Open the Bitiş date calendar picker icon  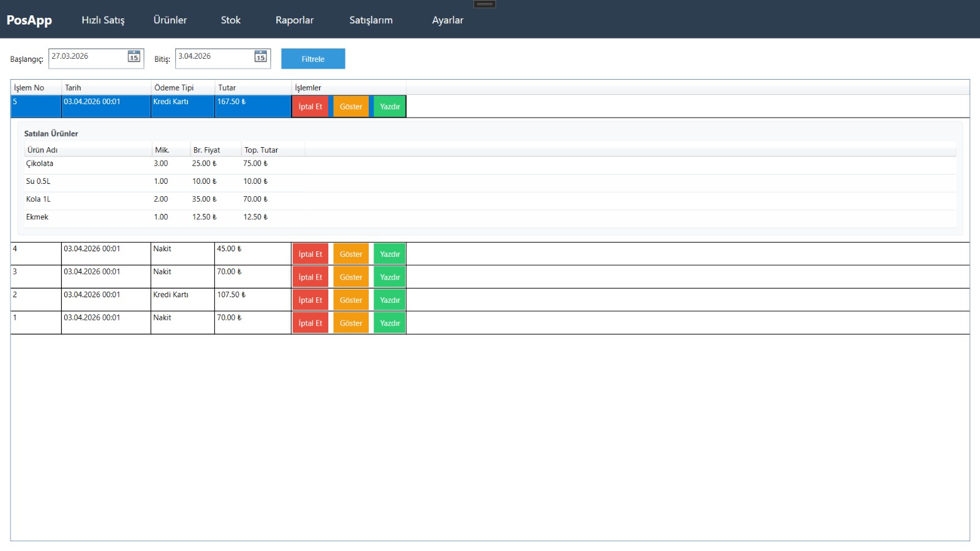coord(260,57)
